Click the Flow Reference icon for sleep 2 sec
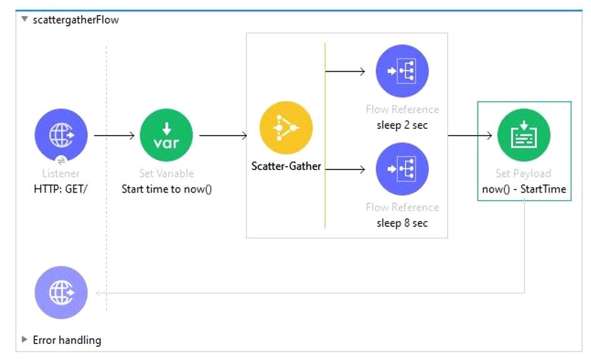 [x=402, y=71]
